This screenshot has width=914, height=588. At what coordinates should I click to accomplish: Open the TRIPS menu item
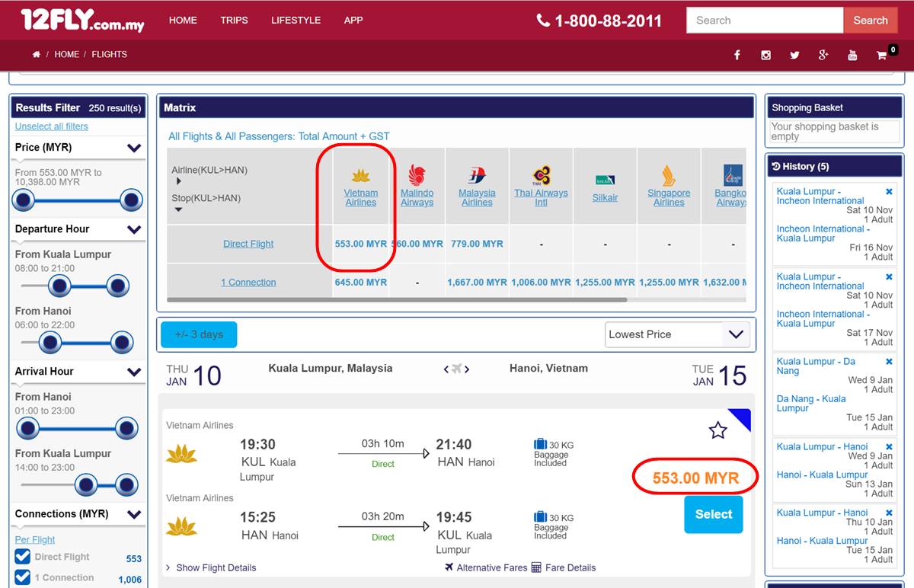coord(234,21)
